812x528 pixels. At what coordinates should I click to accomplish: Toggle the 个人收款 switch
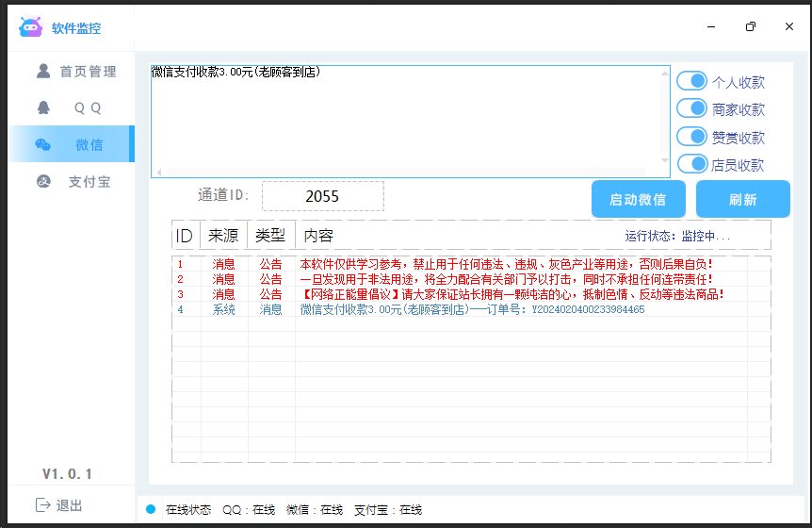(x=691, y=81)
